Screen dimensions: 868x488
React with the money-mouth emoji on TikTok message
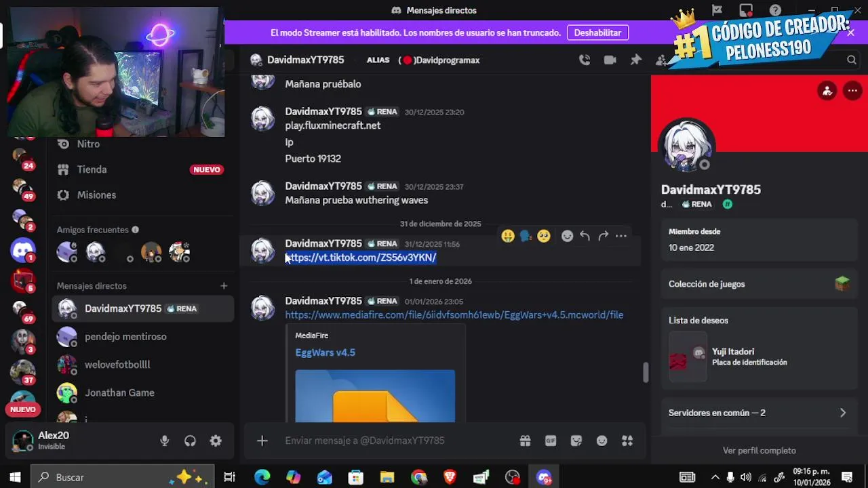coord(508,236)
